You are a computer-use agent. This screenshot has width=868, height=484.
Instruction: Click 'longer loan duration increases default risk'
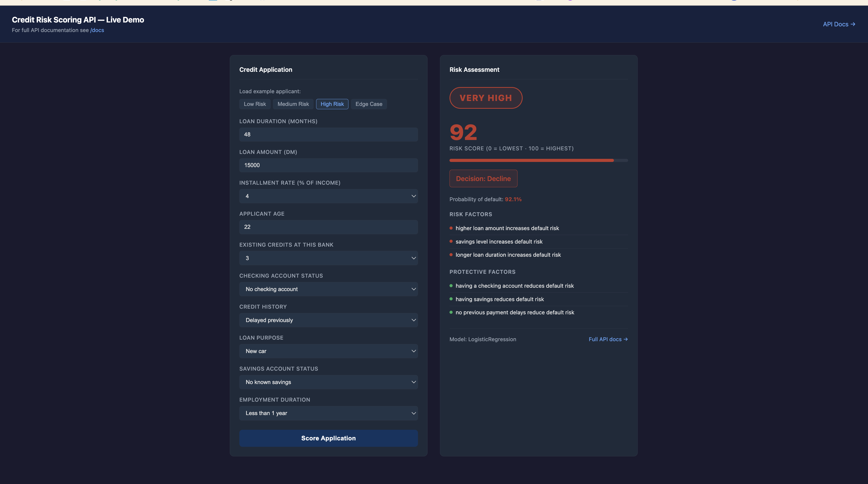tap(508, 255)
